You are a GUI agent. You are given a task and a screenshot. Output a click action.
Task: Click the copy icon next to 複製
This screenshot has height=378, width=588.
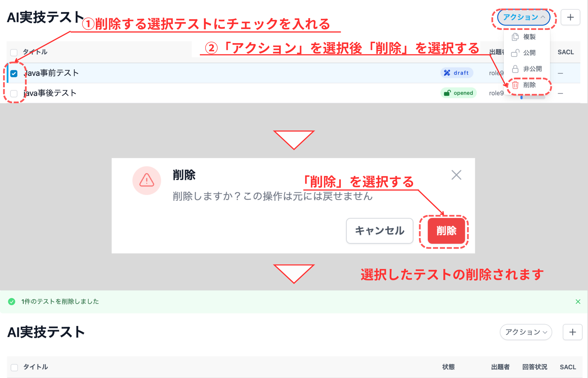(x=515, y=37)
